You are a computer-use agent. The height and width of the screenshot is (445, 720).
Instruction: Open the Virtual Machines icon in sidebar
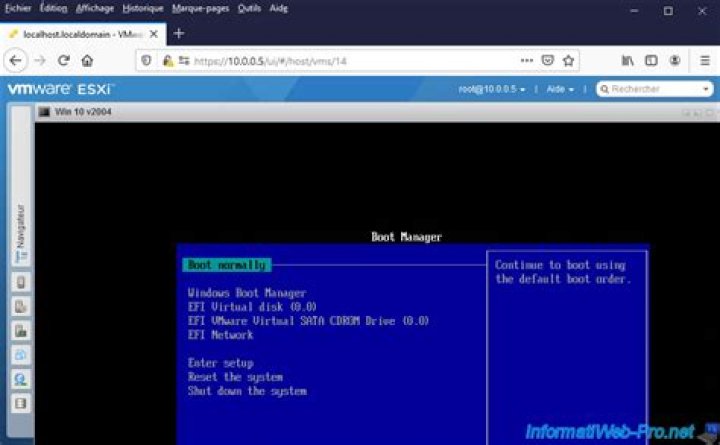tap(21, 306)
